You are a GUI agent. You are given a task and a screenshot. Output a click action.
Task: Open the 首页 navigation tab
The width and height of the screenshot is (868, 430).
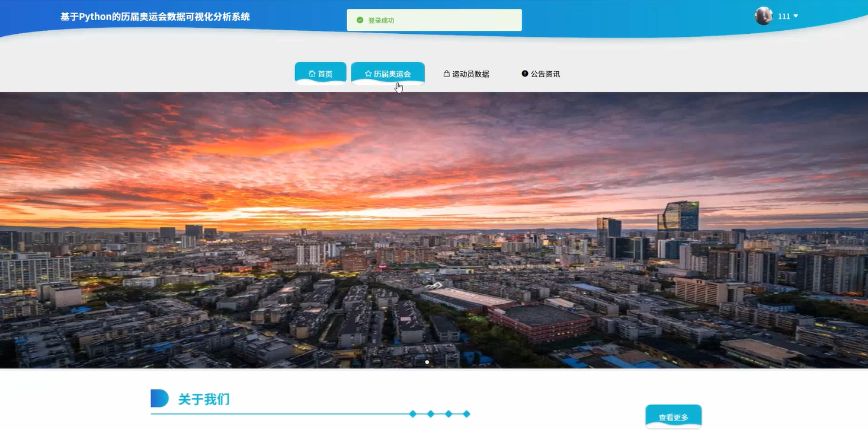tap(321, 74)
